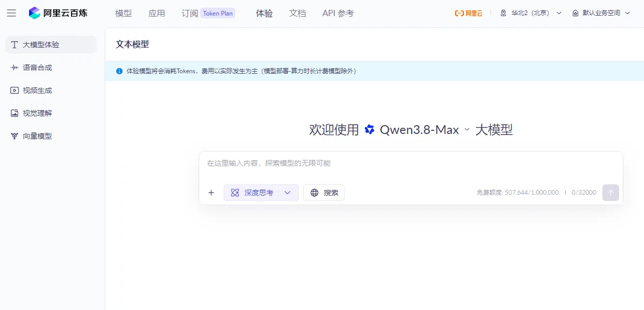Click the video icon for 视频生成

[15, 90]
